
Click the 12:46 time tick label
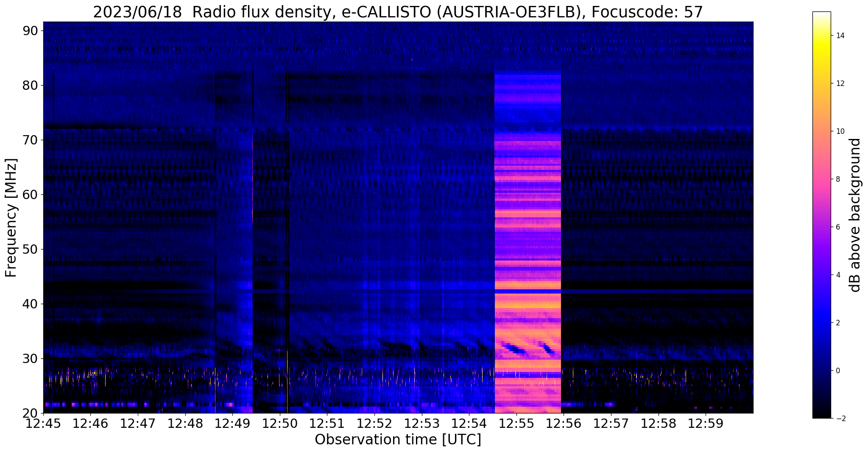tap(90, 424)
